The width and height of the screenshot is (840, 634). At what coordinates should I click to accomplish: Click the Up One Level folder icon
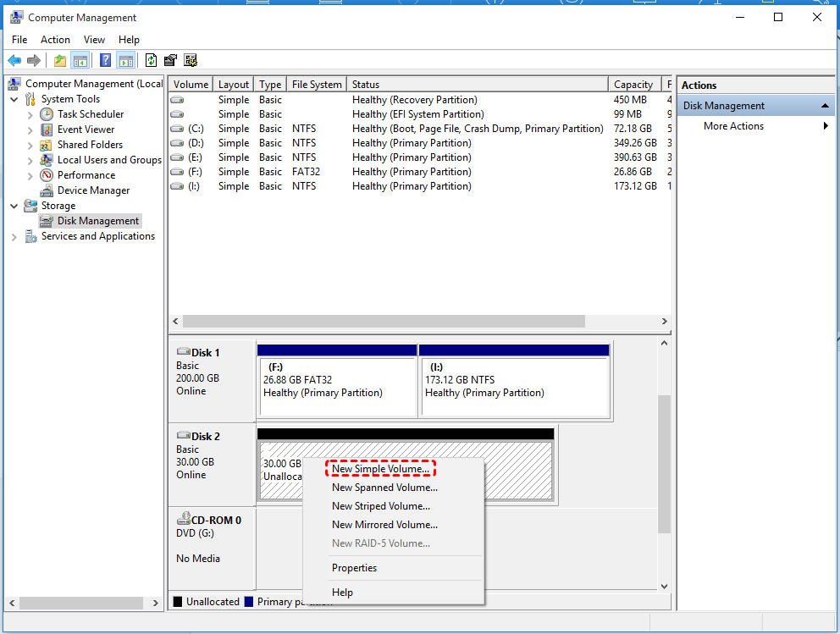tap(59, 60)
